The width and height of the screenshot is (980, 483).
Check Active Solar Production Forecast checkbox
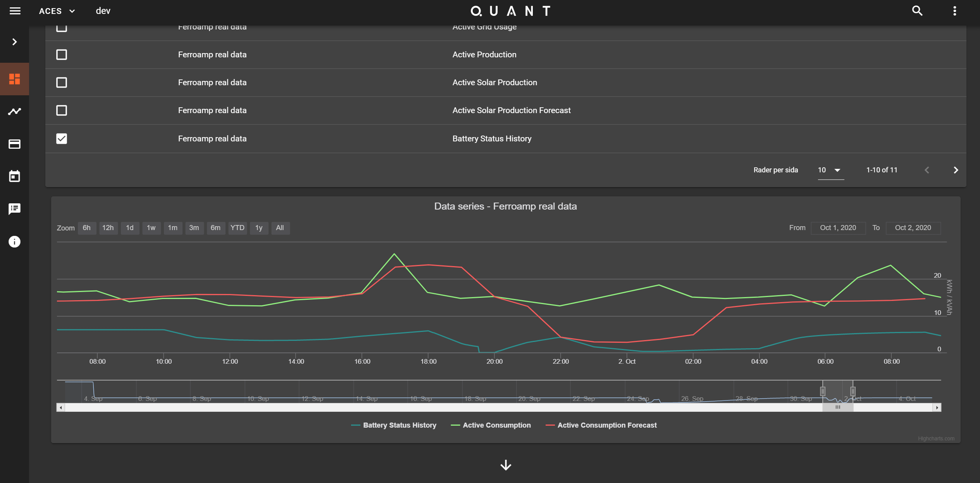coord(62,110)
